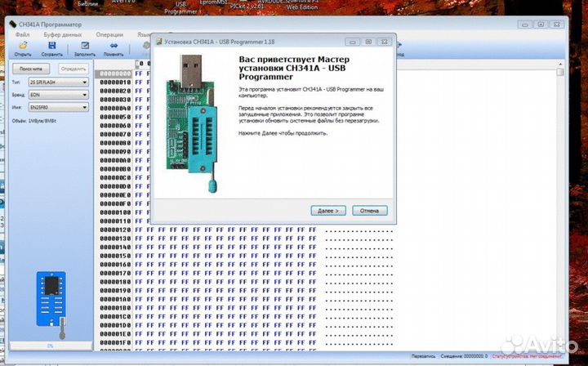This screenshot has width=588, height=366.
Task: Minimize the CH341A setup wizard window
Action: pos(353,42)
